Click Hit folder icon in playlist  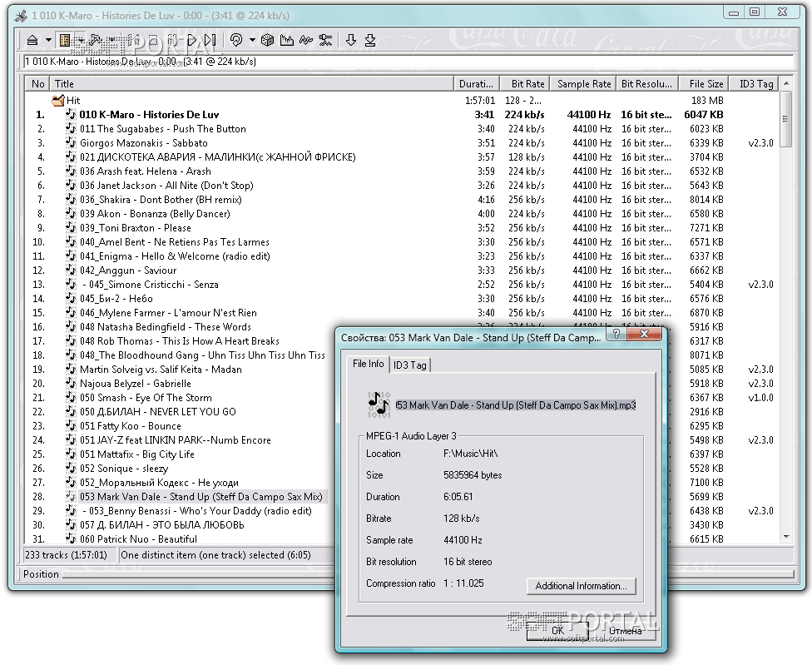tap(58, 100)
